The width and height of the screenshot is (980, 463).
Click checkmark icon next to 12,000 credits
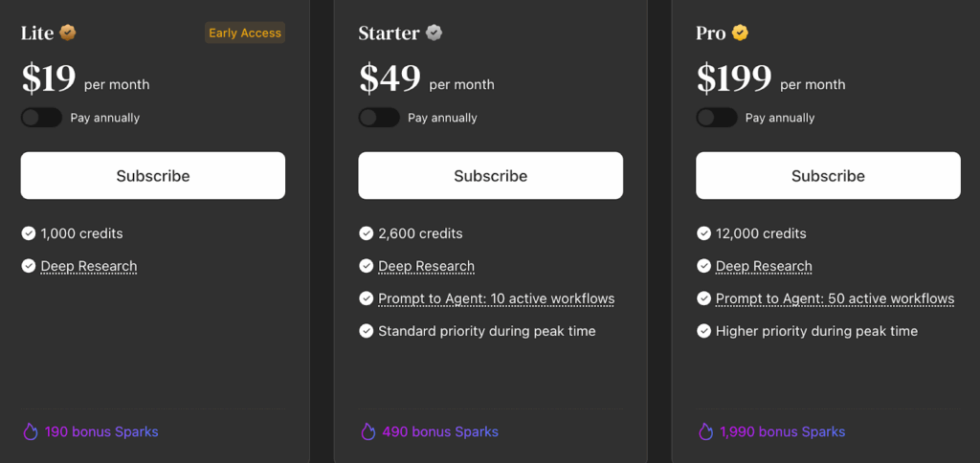704,233
